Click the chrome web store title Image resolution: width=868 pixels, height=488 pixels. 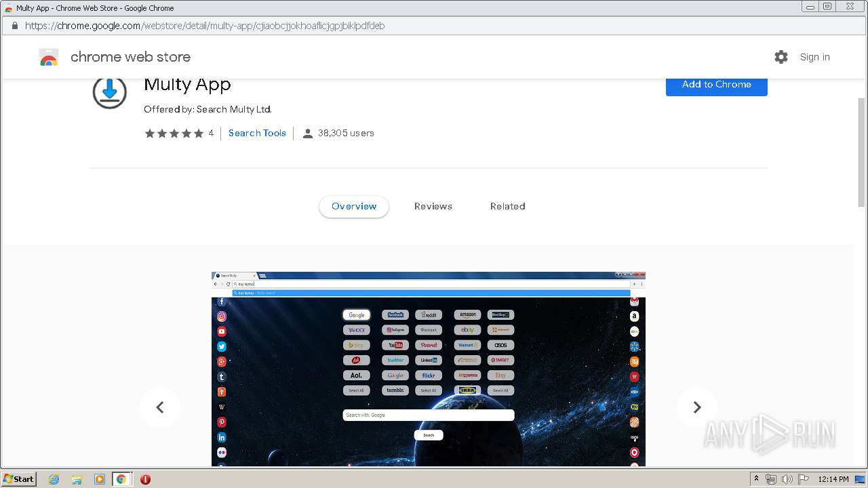tap(130, 57)
